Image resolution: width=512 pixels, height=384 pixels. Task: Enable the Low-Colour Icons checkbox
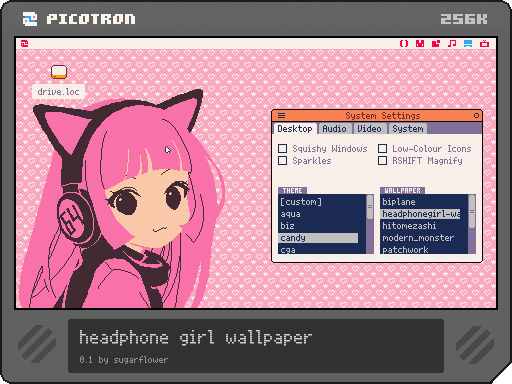coord(382,148)
